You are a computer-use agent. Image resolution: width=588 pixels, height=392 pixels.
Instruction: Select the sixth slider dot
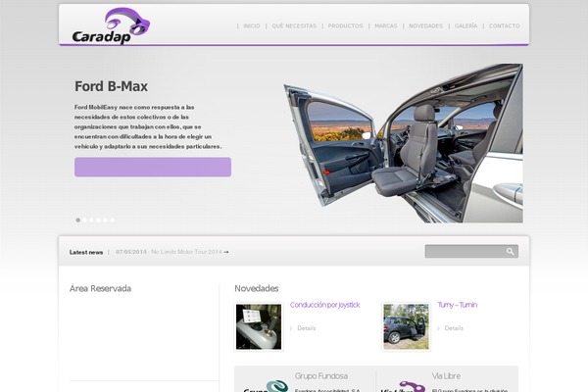click(112, 220)
